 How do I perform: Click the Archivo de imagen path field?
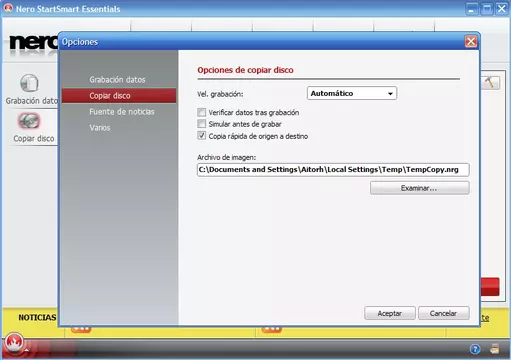pos(333,170)
